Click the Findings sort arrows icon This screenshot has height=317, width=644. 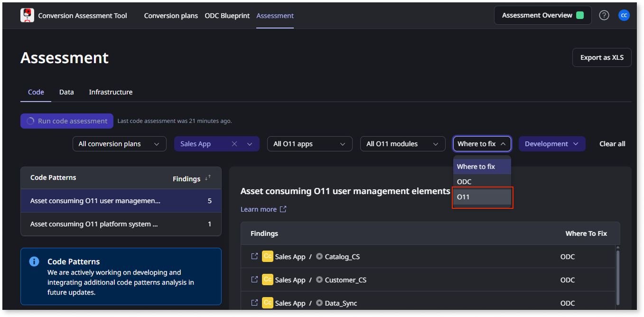pyautogui.click(x=208, y=178)
